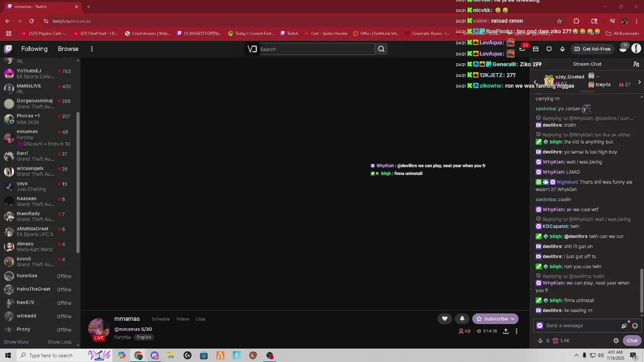Open offline channel hunn5aa
This screenshot has height=362, width=644.
pos(39,276)
